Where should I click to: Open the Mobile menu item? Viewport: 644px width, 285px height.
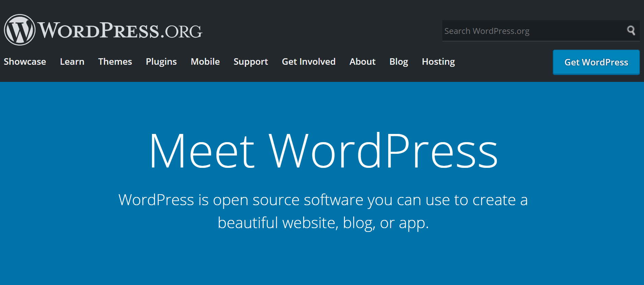[x=205, y=62]
